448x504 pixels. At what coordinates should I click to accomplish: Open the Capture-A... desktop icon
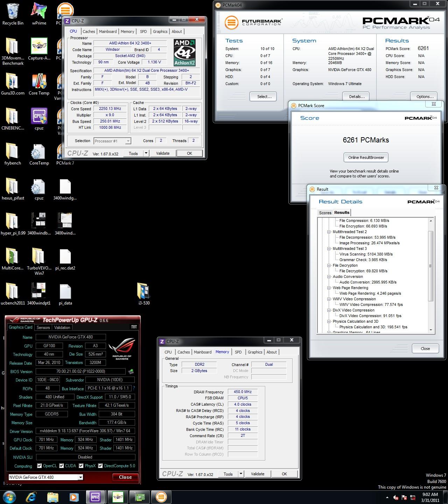coord(39,49)
